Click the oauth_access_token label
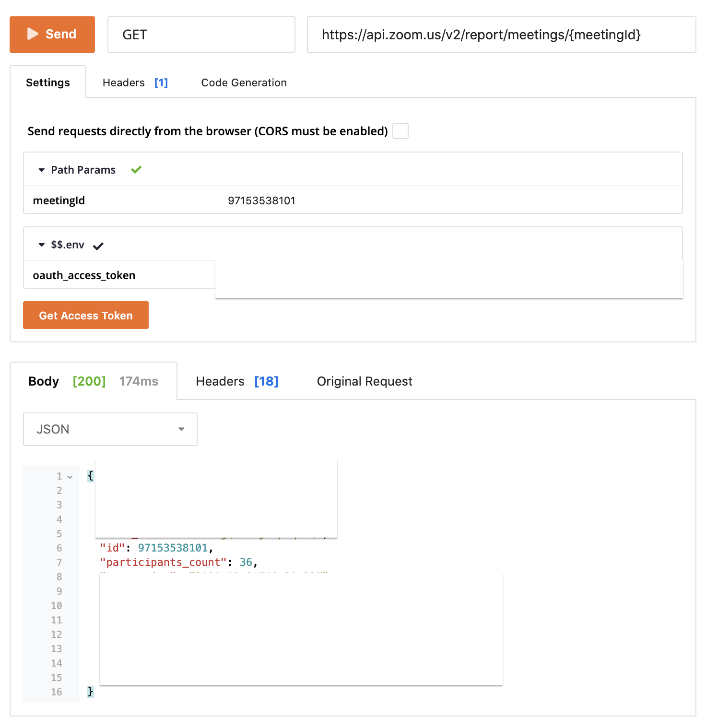 pos(84,275)
